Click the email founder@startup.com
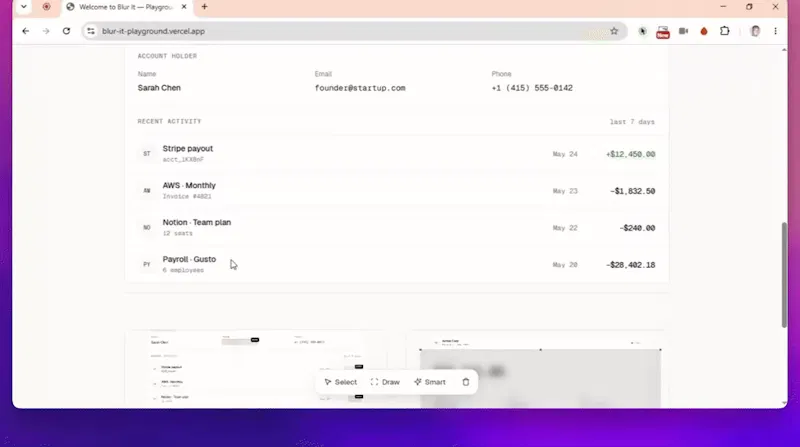The image size is (800, 447). coord(360,88)
